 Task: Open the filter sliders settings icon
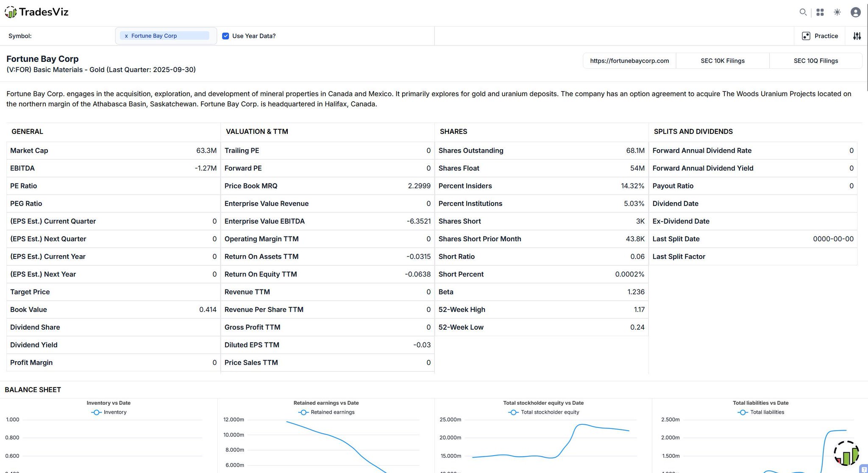(857, 36)
